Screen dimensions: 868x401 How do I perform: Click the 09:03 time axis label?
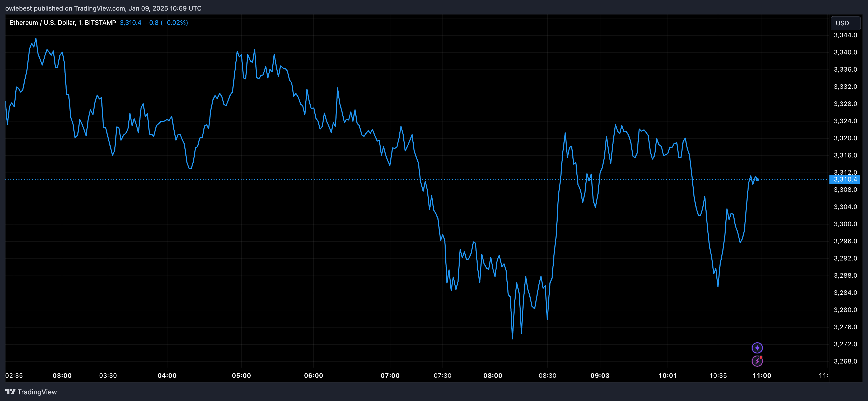click(600, 375)
